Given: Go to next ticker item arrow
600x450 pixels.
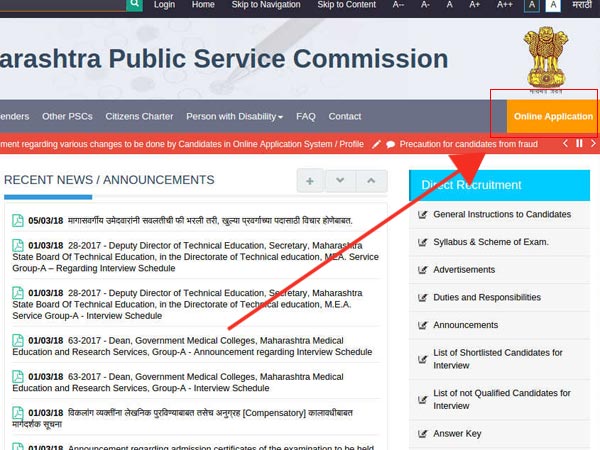Looking at the screenshot, I should coord(593,143).
